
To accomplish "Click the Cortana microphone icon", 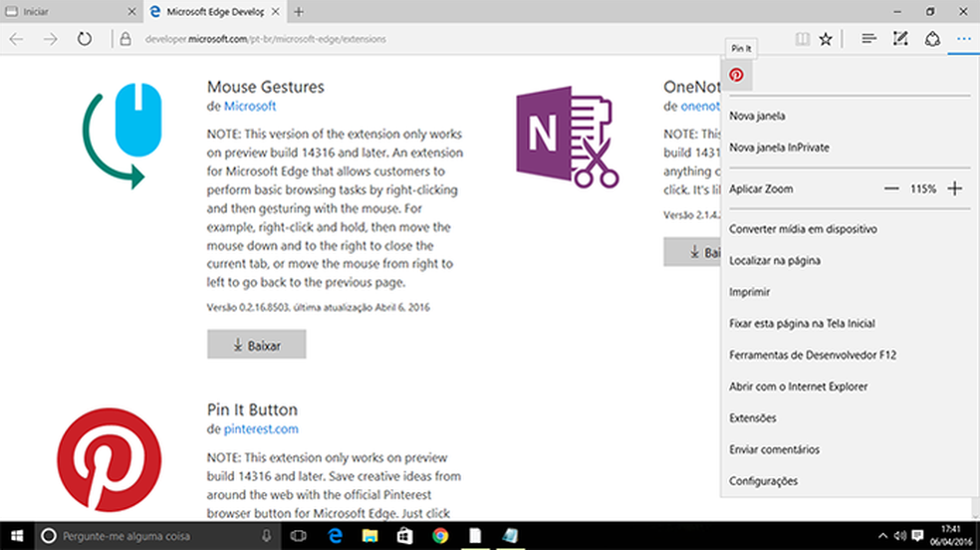I will click(266, 536).
